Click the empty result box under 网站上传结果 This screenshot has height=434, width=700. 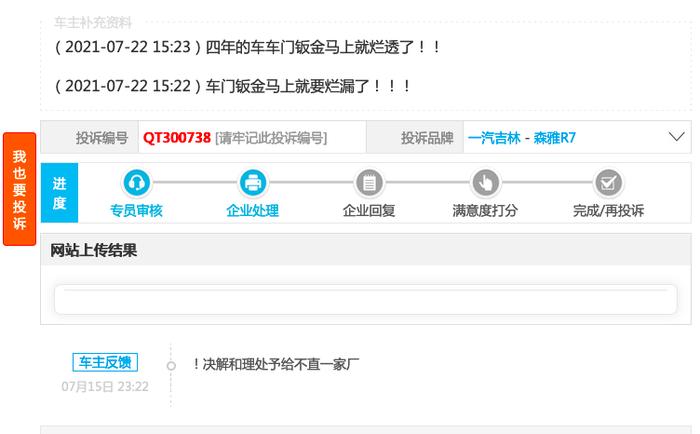366,300
